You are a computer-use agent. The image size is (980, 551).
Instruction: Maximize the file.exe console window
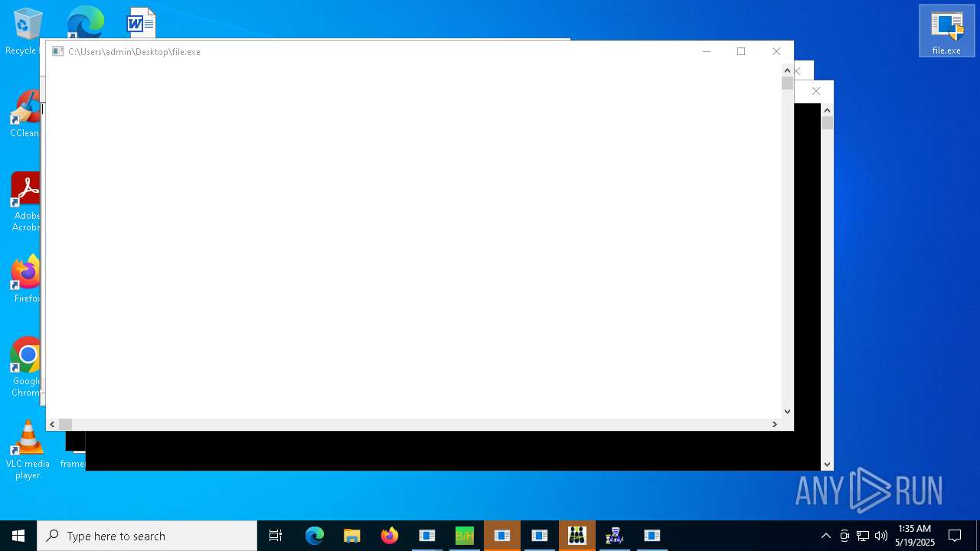point(741,51)
